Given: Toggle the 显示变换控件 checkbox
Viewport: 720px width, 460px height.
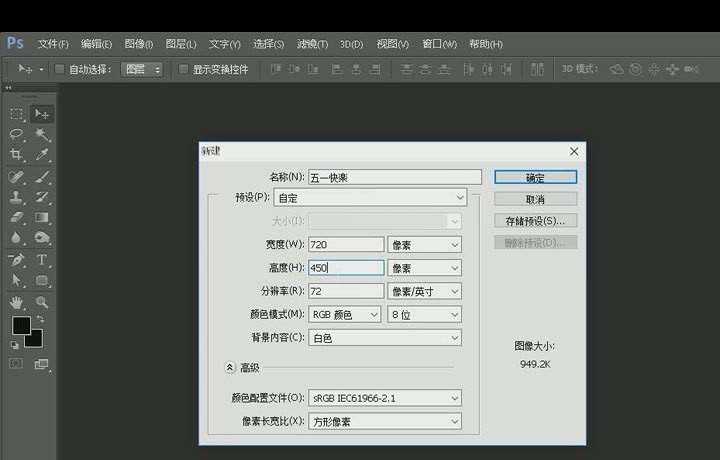Looking at the screenshot, I should coord(183,69).
